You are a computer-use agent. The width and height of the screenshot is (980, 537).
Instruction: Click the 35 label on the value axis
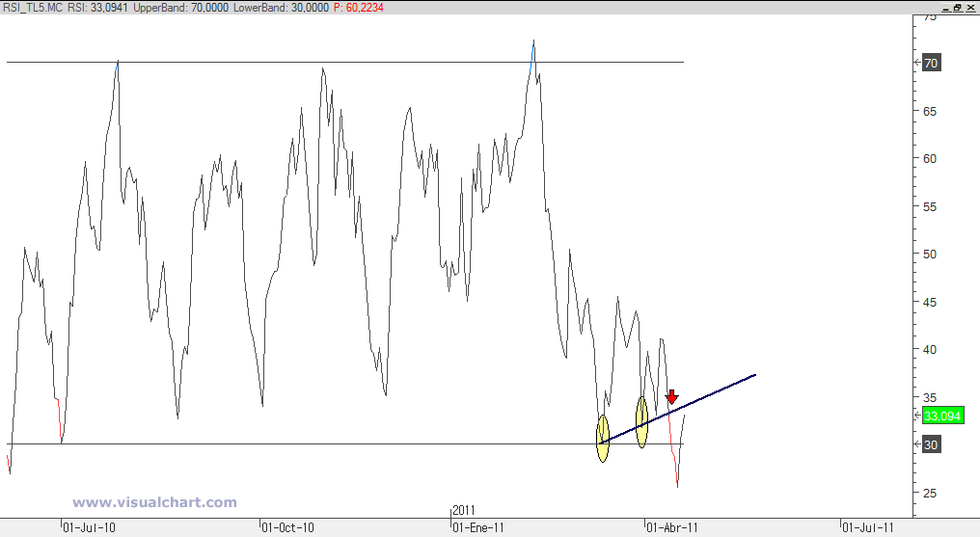(930, 397)
